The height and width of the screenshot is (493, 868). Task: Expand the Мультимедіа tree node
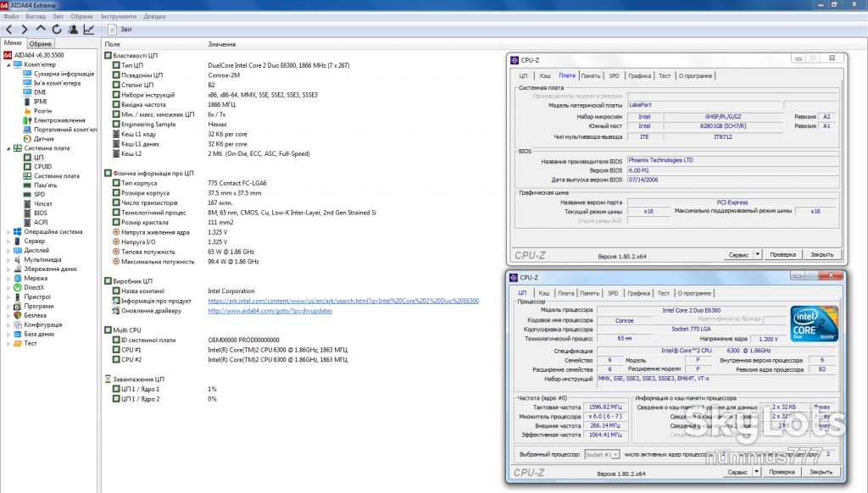pyautogui.click(x=8, y=260)
